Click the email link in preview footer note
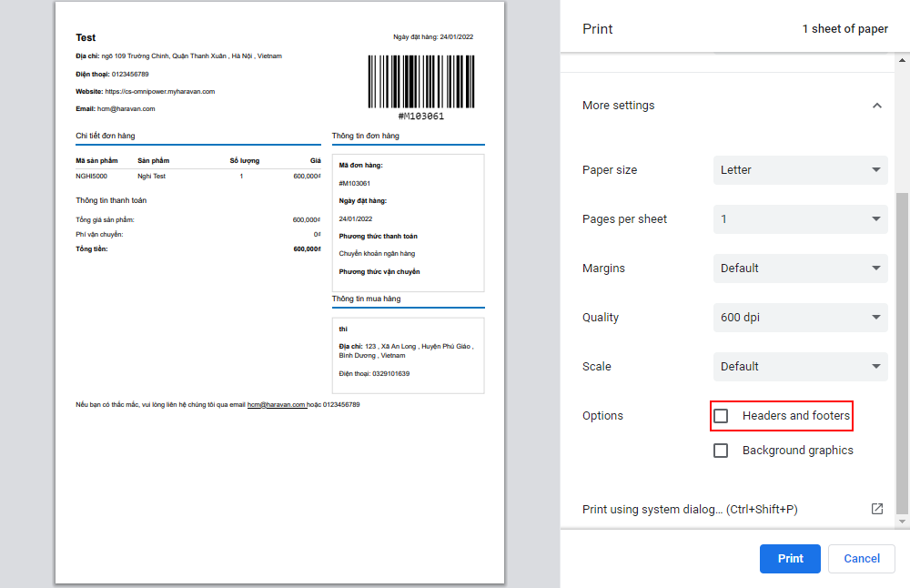This screenshot has height=588, width=910. tap(276, 404)
